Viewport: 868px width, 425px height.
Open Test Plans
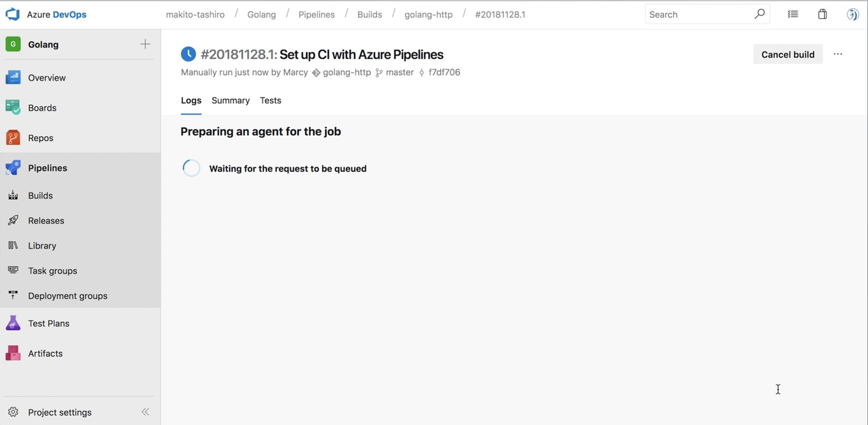[x=48, y=323]
